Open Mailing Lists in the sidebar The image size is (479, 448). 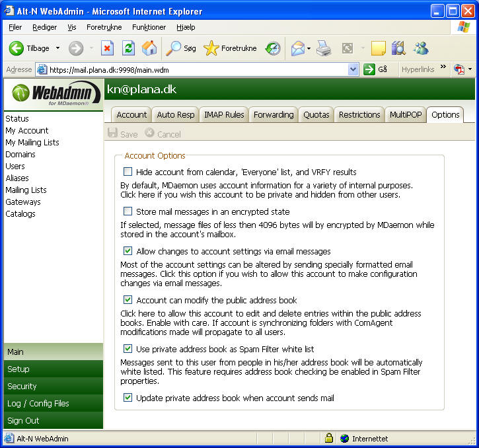pos(26,190)
